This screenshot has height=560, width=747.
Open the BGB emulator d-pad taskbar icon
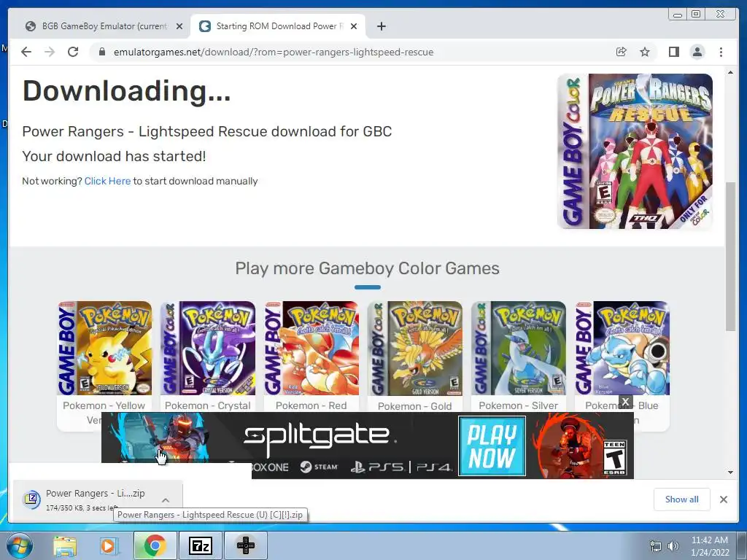(x=246, y=545)
